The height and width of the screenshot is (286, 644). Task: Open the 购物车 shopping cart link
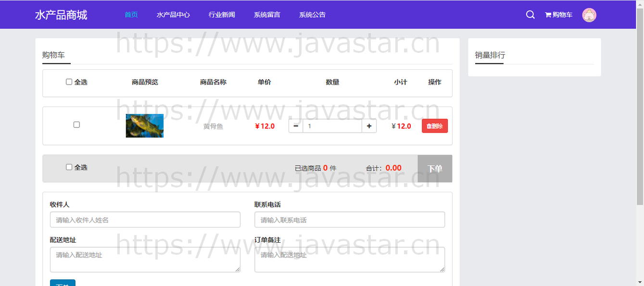click(558, 15)
